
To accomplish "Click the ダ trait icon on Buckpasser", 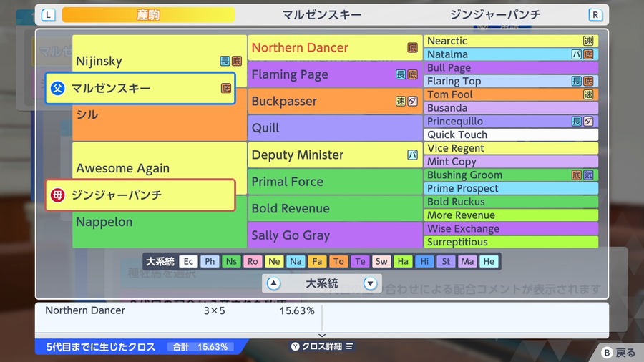I will [412, 102].
